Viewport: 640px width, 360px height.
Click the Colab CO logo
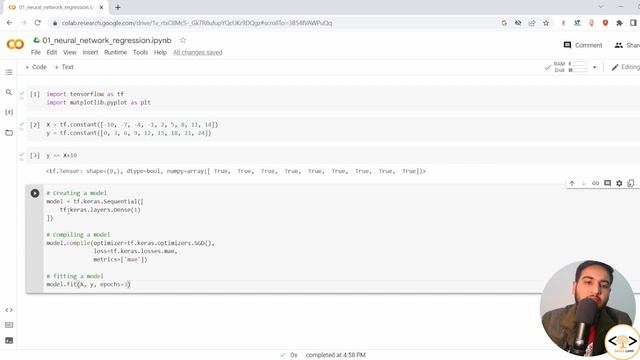pos(16,44)
